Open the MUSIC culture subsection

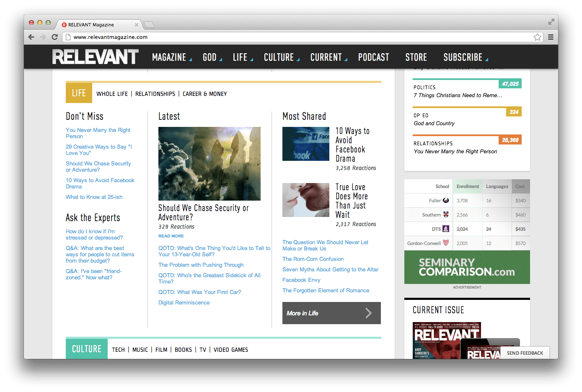(140, 350)
